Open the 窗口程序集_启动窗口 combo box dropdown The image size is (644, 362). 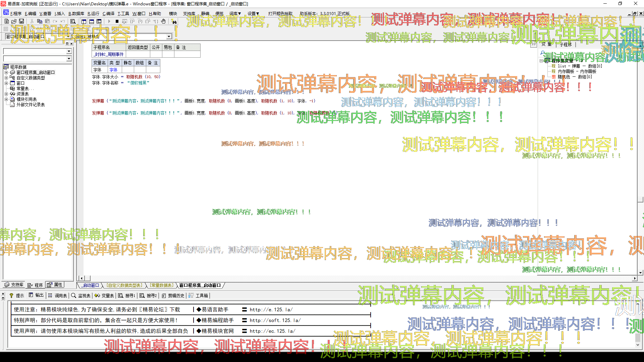pos(68,37)
